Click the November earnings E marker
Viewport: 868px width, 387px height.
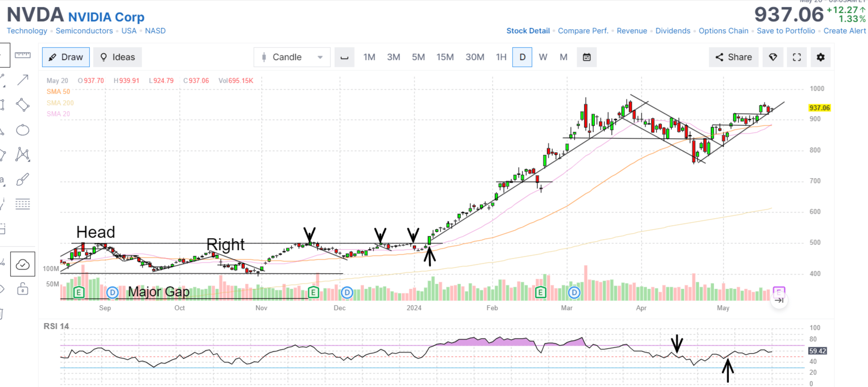(313, 292)
